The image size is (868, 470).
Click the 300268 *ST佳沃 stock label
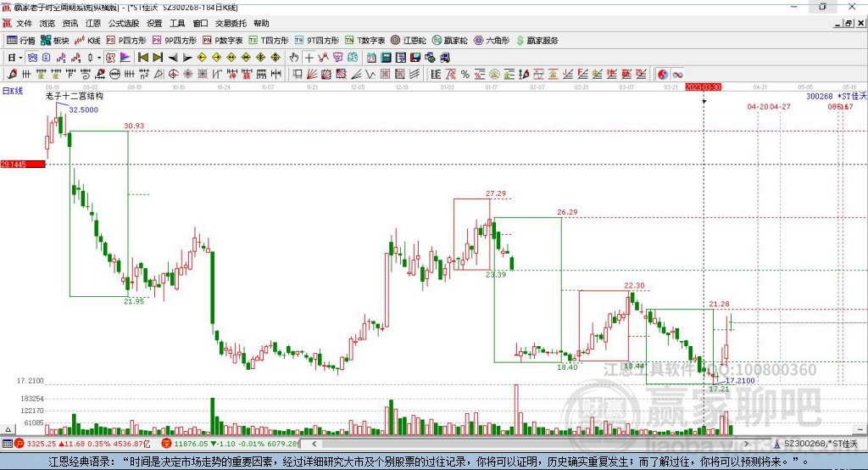pyautogui.click(x=836, y=96)
